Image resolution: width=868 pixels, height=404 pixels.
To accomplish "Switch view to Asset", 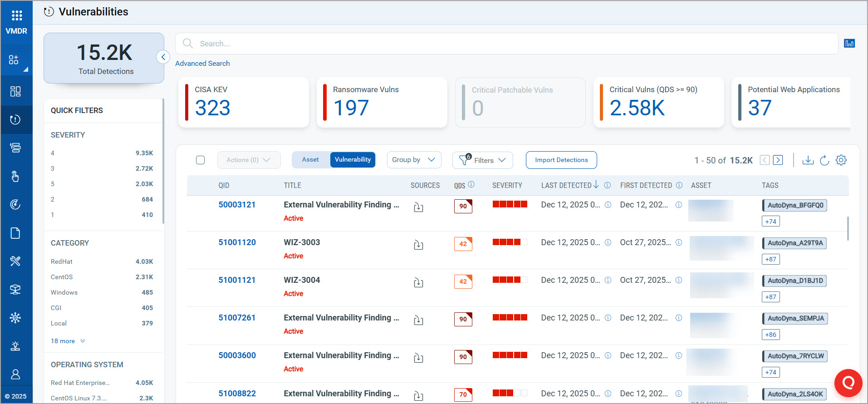I will point(310,160).
